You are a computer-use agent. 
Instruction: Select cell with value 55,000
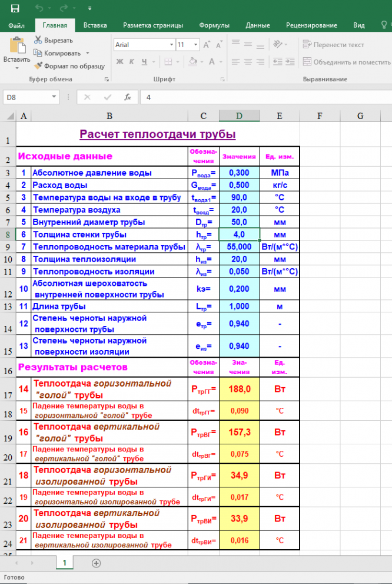tap(239, 247)
